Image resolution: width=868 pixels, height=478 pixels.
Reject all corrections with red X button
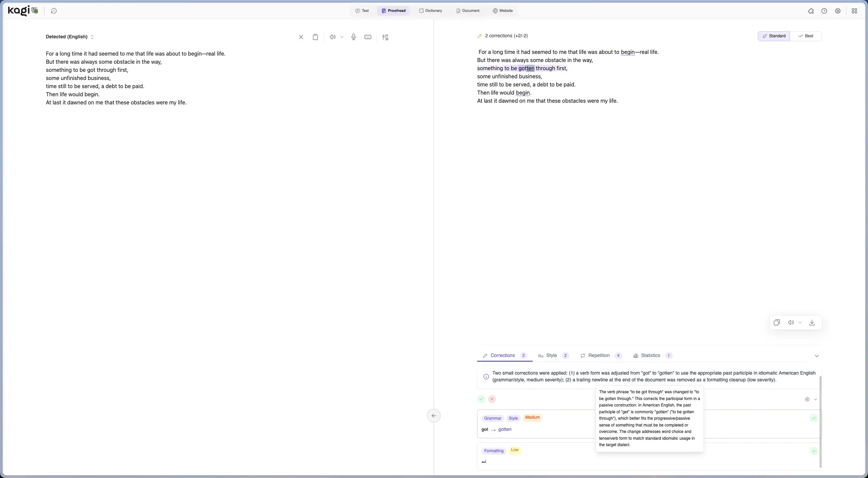click(x=492, y=399)
